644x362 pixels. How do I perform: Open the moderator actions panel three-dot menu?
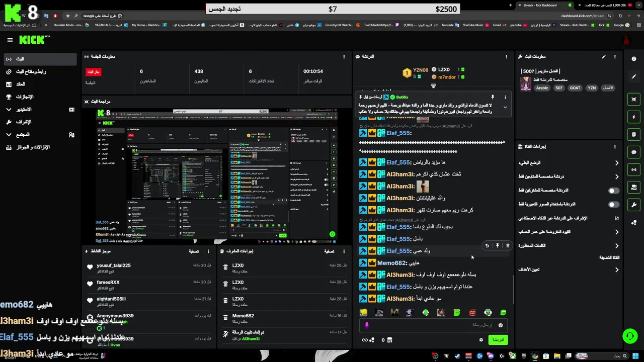point(344,251)
